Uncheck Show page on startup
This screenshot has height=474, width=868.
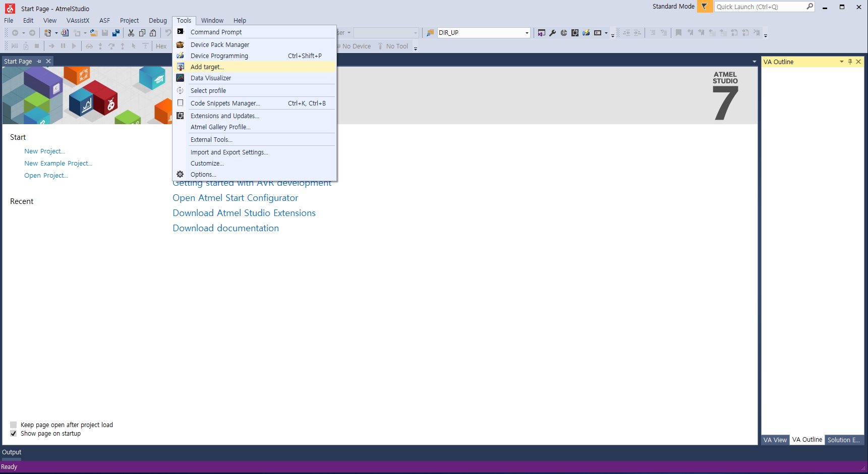14,434
